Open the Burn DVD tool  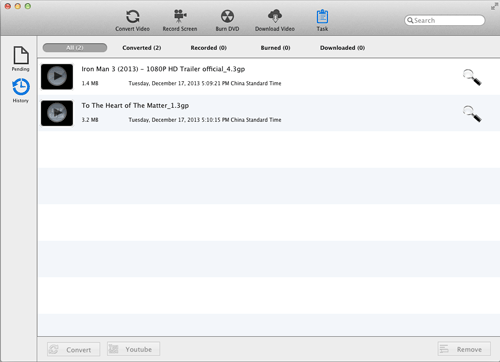(x=227, y=20)
